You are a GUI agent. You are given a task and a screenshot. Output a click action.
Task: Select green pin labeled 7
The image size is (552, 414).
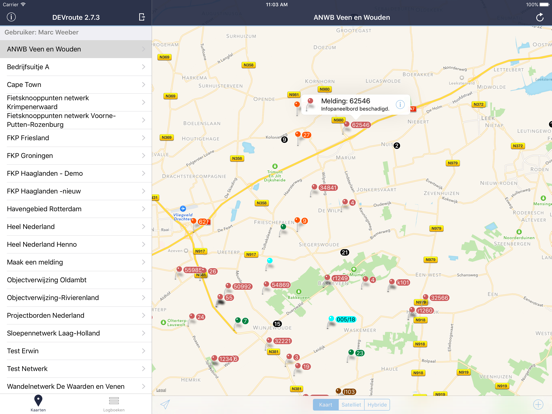(x=242, y=321)
